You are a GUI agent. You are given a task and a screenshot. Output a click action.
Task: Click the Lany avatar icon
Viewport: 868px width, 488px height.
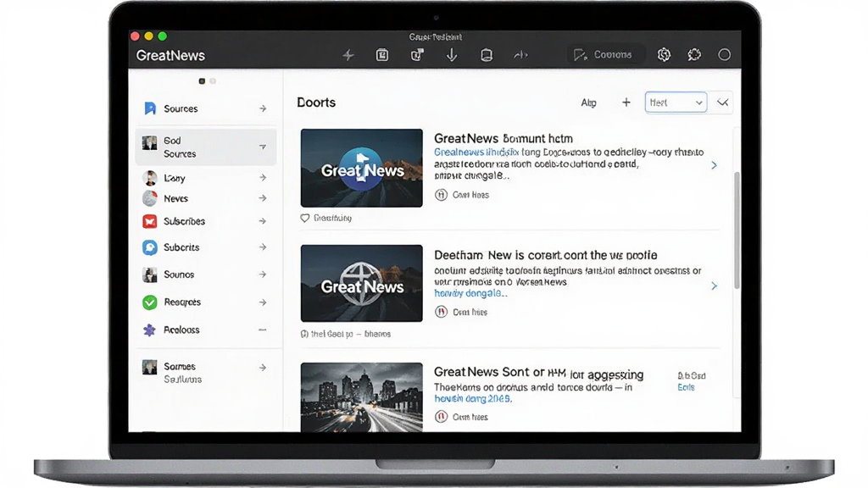click(x=149, y=178)
